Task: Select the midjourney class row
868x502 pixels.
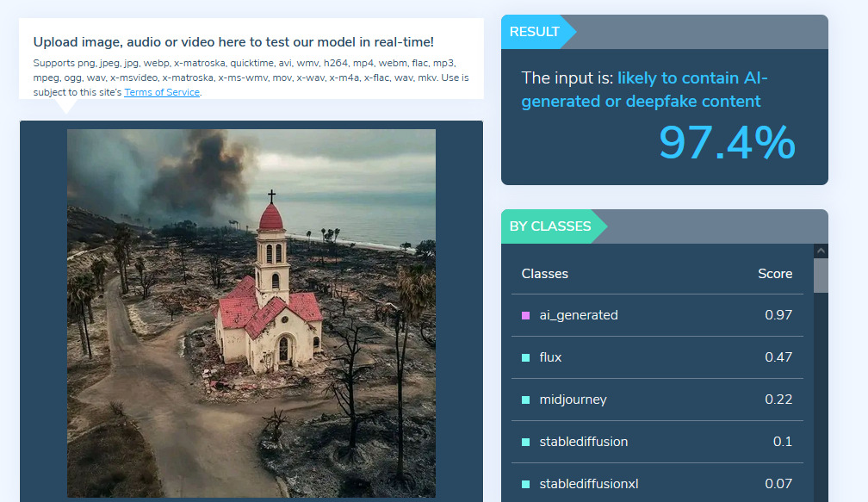Action: (657, 400)
